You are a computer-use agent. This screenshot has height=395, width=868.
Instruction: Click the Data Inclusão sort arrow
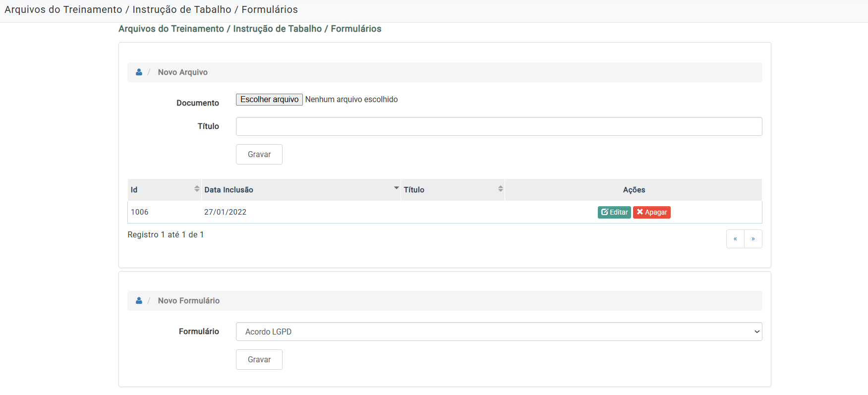396,188
